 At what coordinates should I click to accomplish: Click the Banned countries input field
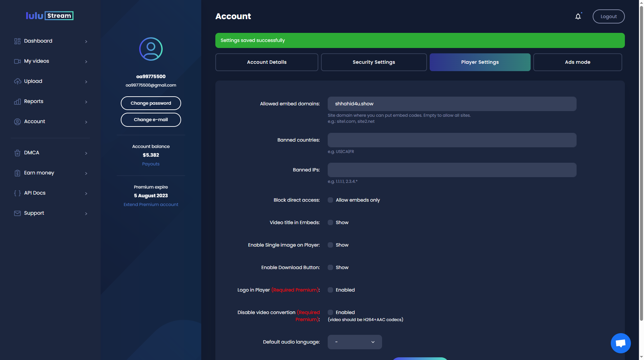click(x=452, y=140)
